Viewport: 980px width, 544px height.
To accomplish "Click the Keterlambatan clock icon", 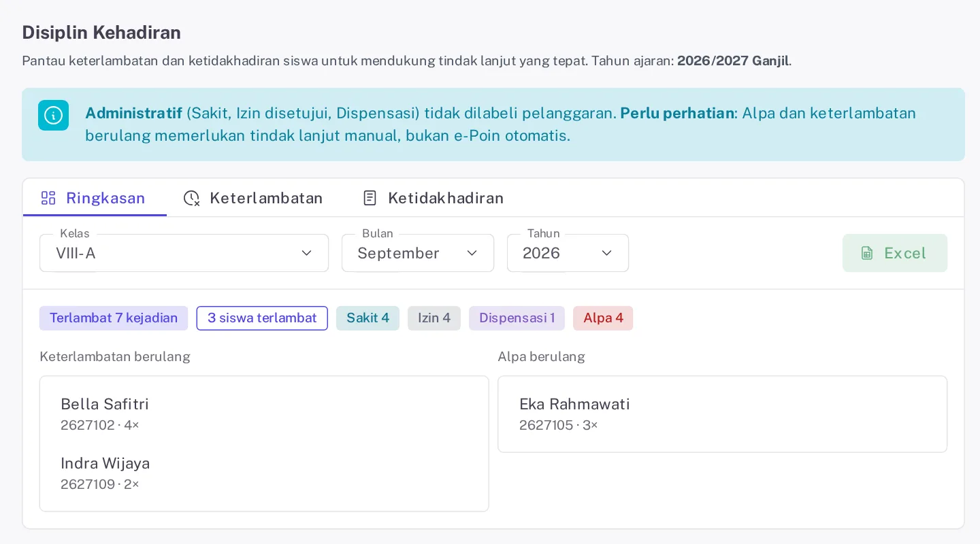I will click(192, 198).
